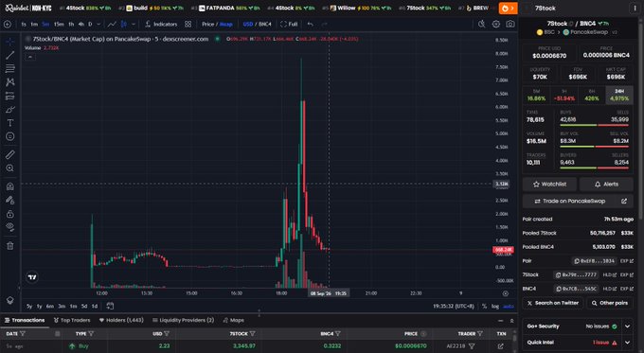Open the Indicators menu

point(161,25)
